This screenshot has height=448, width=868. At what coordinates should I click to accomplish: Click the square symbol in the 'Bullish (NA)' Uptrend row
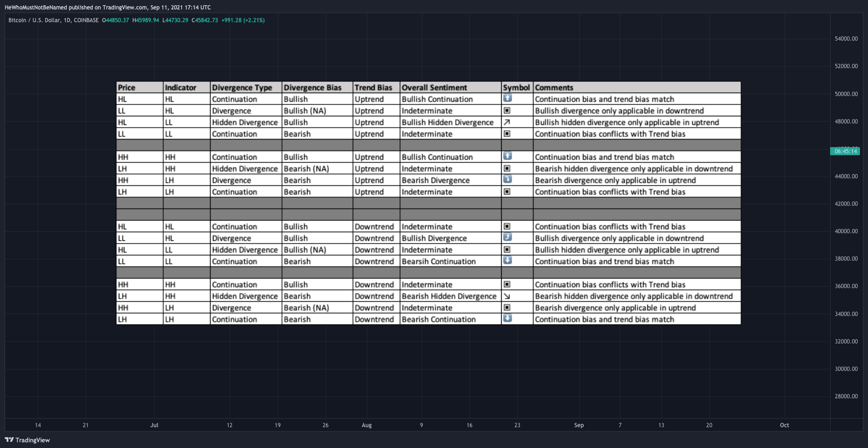tap(507, 110)
